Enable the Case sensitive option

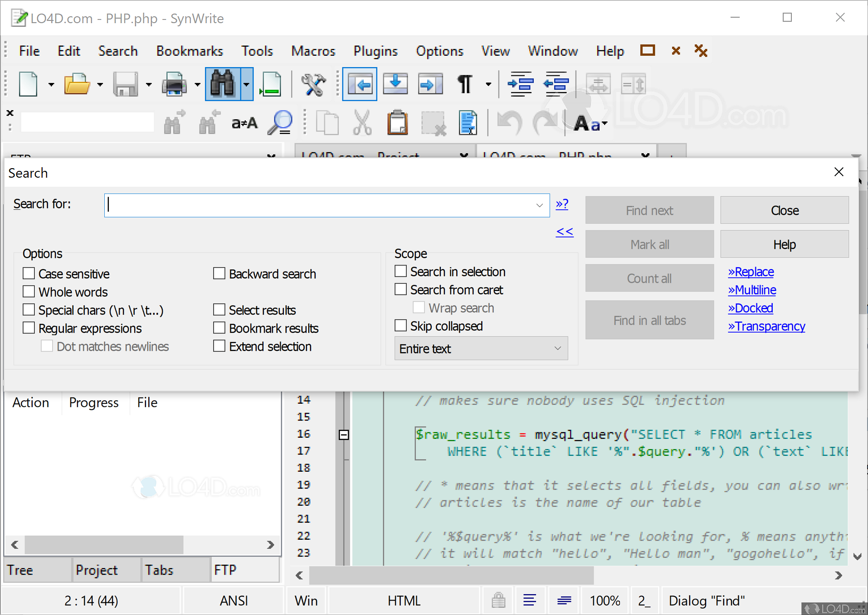click(x=29, y=273)
